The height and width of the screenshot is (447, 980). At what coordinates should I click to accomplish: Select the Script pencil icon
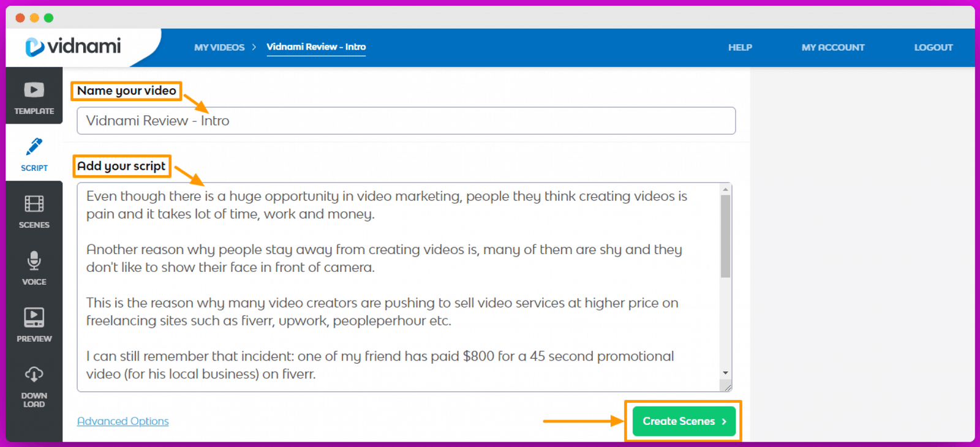(x=34, y=146)
